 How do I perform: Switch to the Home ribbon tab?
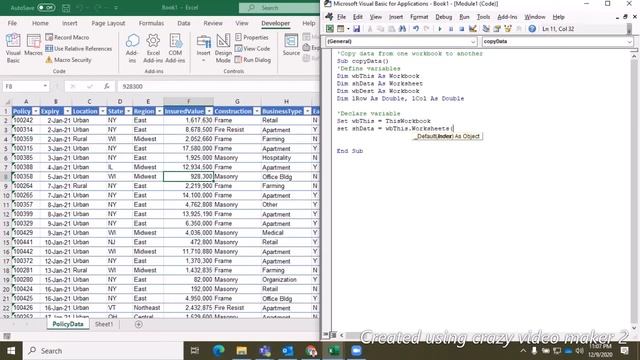click(40, 23)
